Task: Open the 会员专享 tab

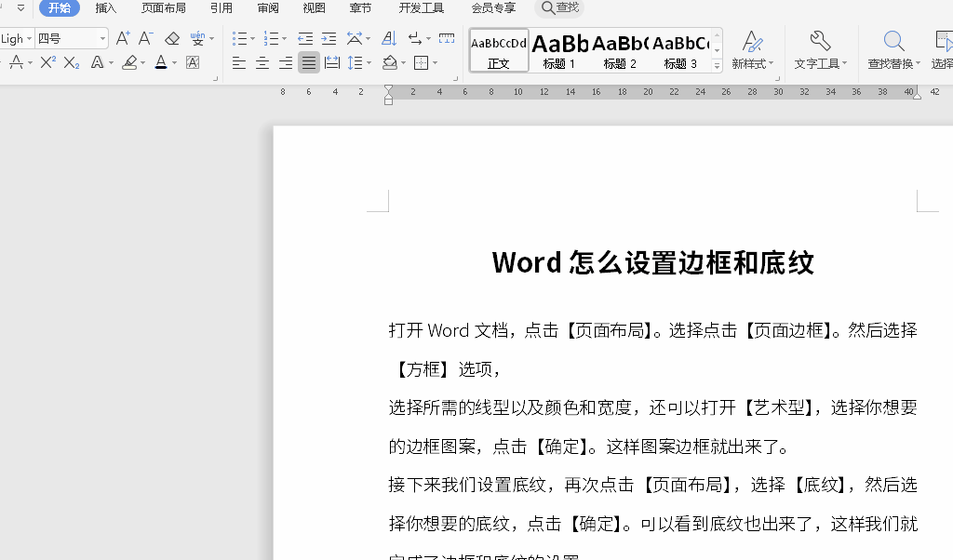Action: (493, 7)
